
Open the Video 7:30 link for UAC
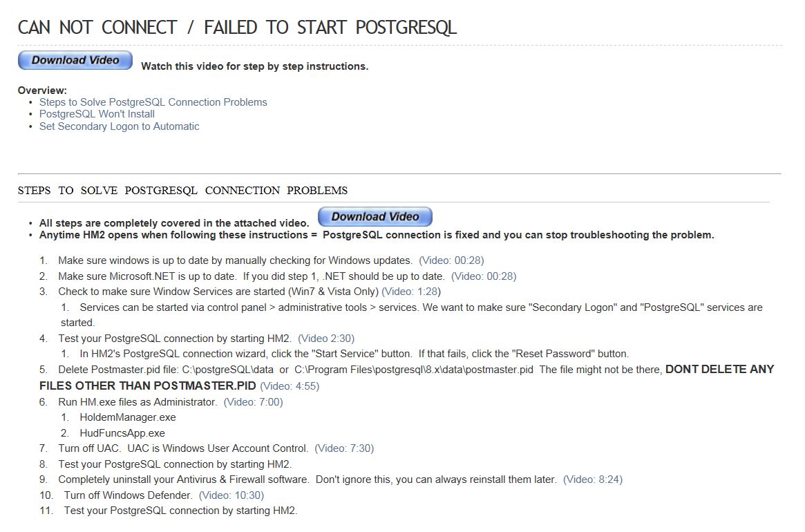(344, 448)
